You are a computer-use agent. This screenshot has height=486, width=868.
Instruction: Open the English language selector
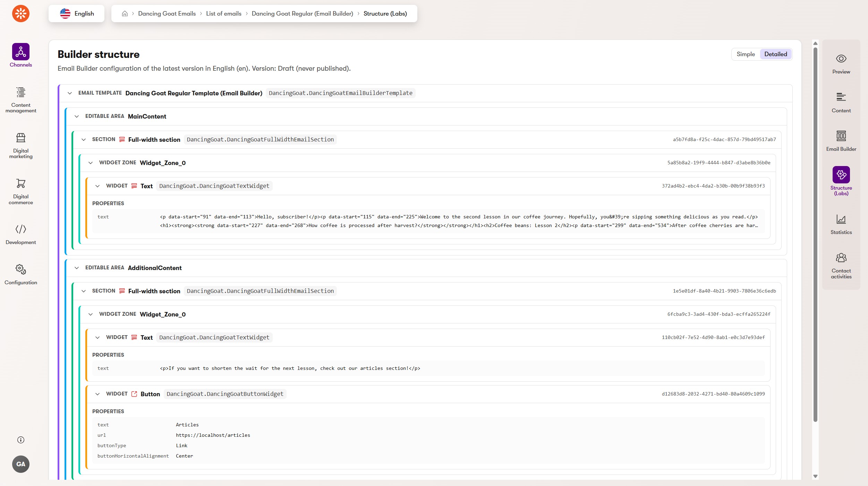(x=76, y=14)
